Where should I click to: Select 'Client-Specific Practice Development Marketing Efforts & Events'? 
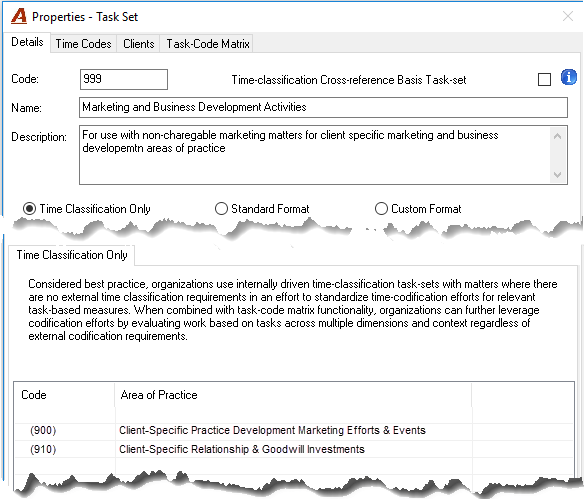(x=272, y=430)
